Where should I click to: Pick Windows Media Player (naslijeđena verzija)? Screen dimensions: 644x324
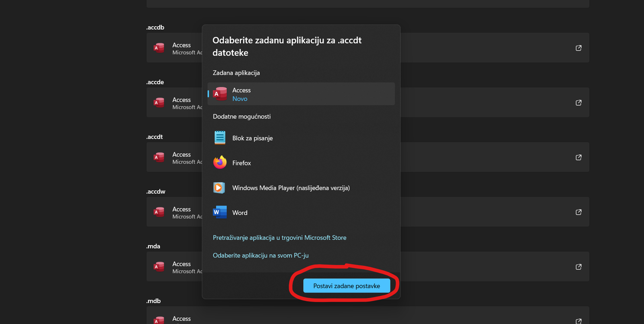point(301,188)
